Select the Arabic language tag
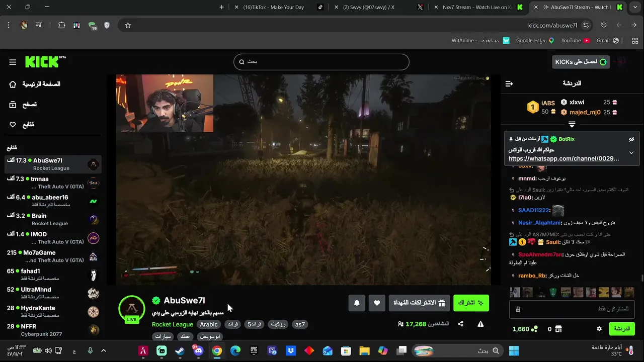The width and height of the screenshot is (644, 362). pos(209,324)
